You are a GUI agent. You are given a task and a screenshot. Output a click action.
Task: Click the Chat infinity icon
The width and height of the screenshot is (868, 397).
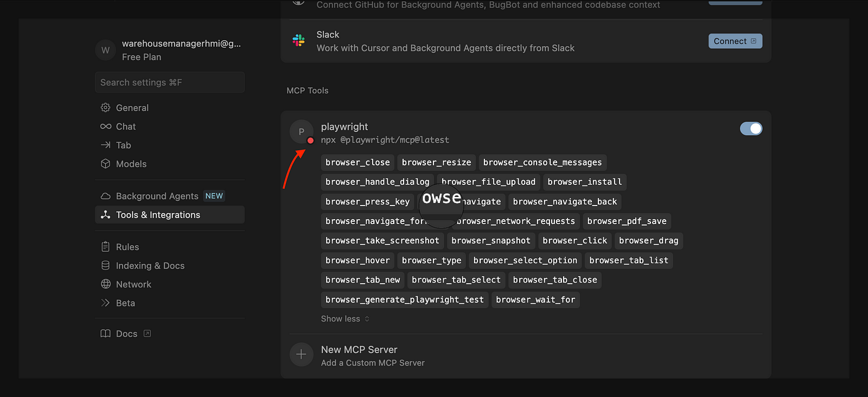pos(105,126)
